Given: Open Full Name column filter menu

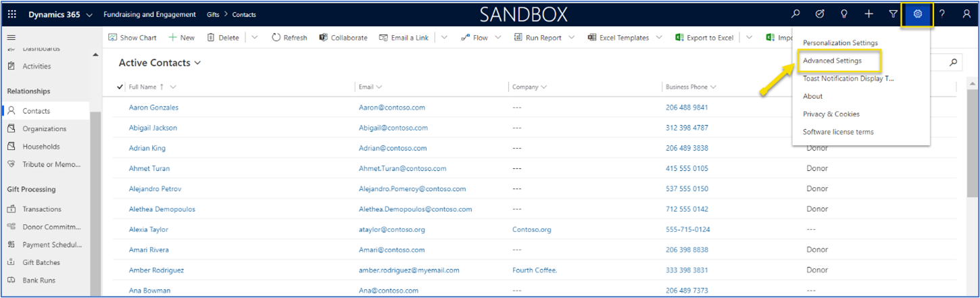Looking at the screenshot, I should point(173,87).
